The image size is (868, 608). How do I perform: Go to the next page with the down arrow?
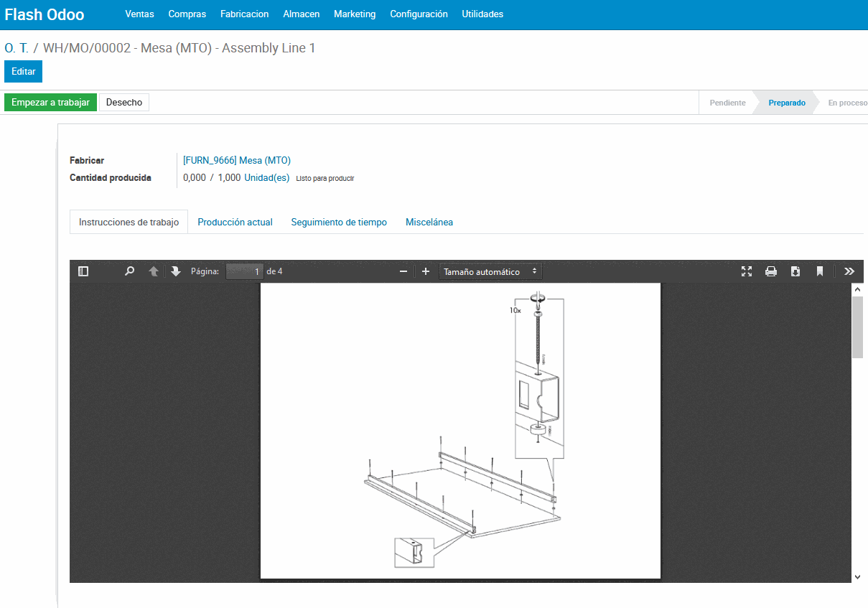[x=176, y=271]
